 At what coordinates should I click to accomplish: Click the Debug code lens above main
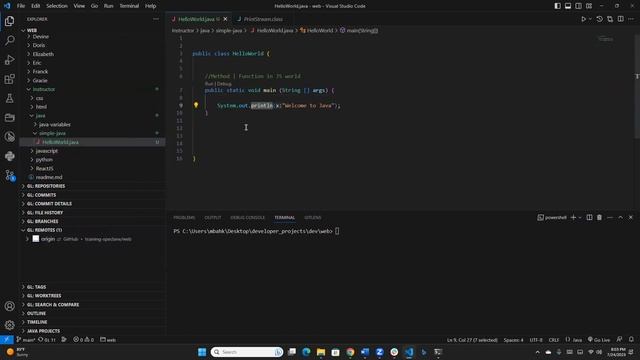point(224,84)
